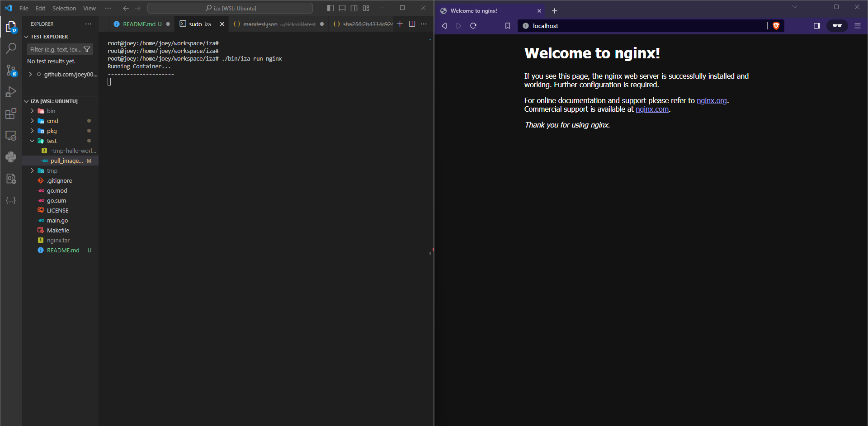Image resolution: width=868 pixels, height=426 pixels.
Task: Reload the localhost page in browser
Action: [x=473, y=26]
